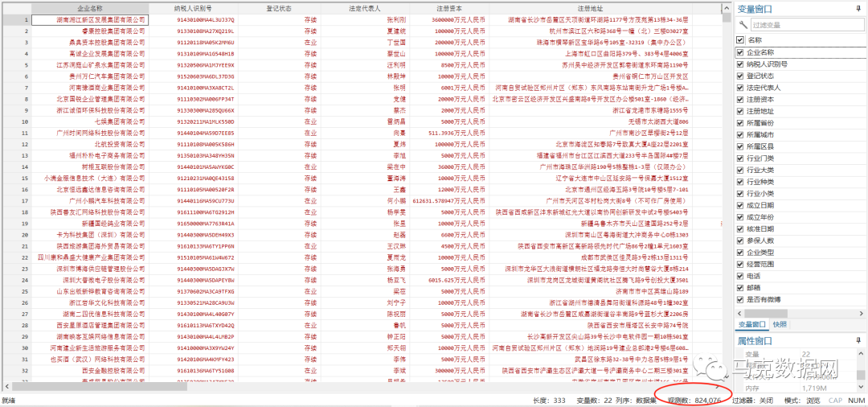Click the data grid scroll-up arrow
This screenshot has height=407, width=868.
click(x=727, y=8)
